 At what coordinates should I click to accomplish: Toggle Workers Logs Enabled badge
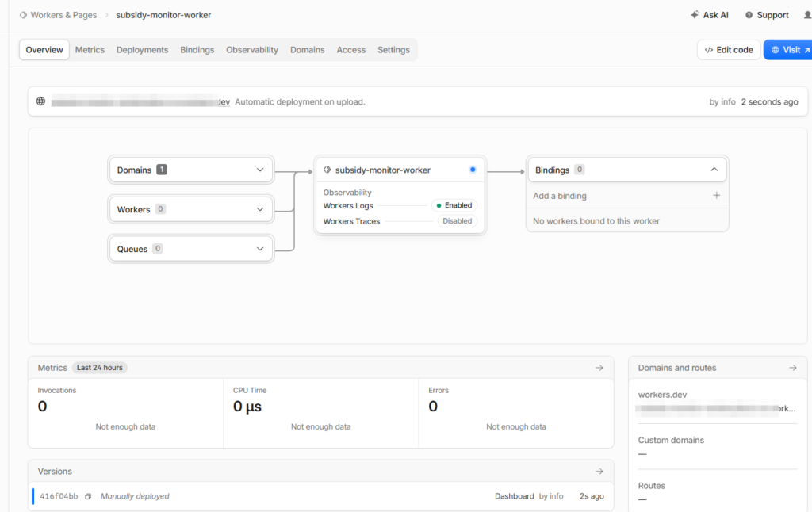454,205
